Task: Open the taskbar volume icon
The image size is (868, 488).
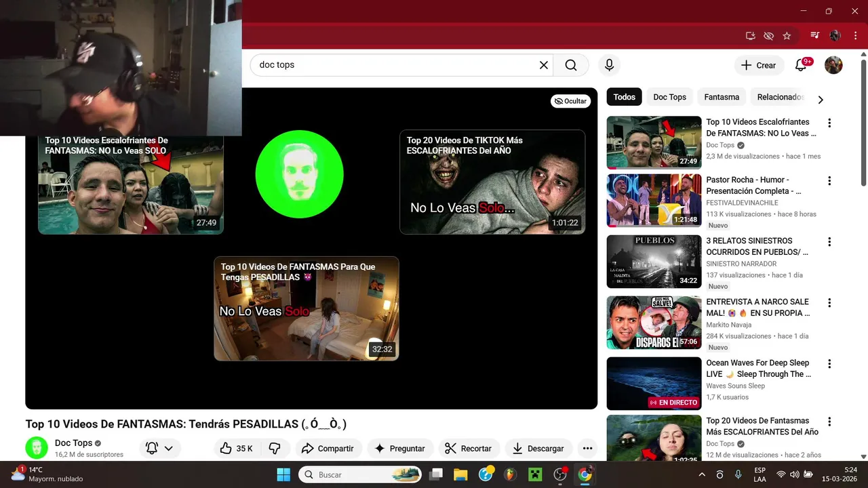Action: tap(794, 474)
